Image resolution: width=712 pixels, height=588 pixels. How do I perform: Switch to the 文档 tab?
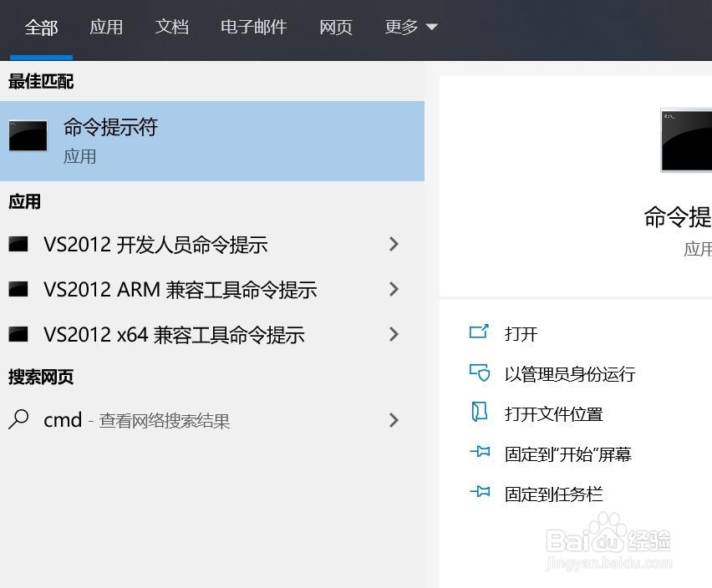(171, 27)
